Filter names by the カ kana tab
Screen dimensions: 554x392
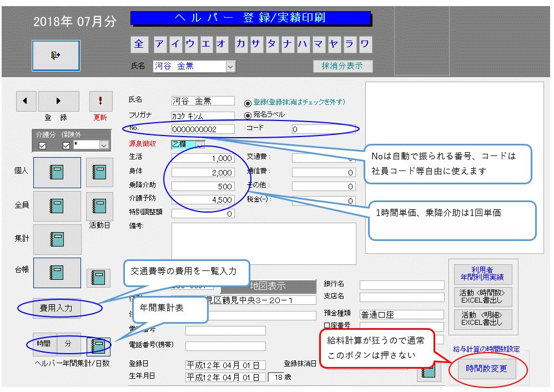240,44
